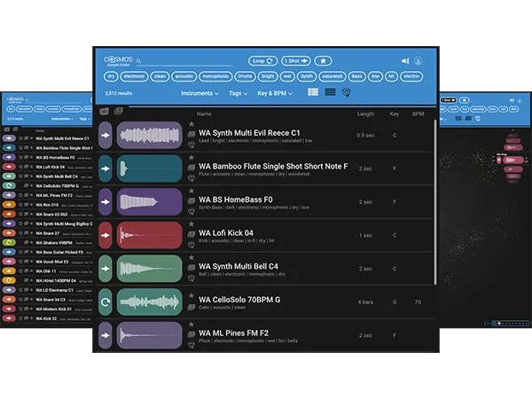
Task: Expand the Tags dropdown
Action: coord(238,93)
